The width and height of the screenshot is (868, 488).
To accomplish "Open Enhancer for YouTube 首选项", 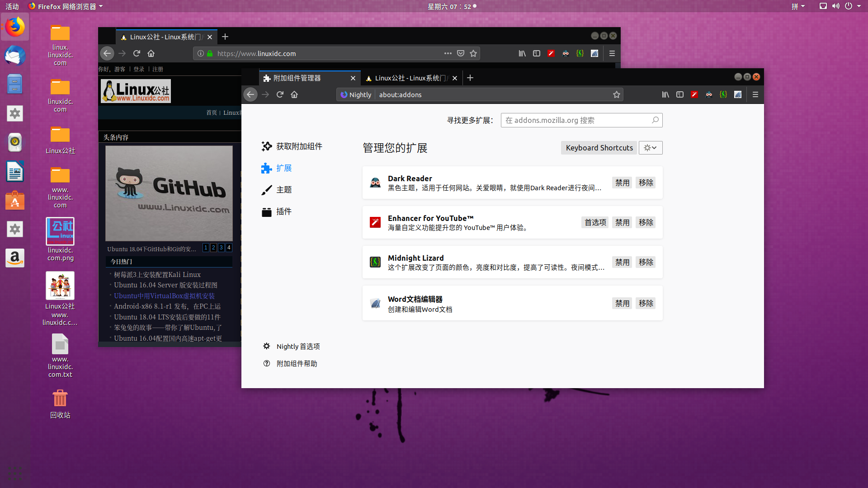I will pyautogui.click(x=595, y=222).
